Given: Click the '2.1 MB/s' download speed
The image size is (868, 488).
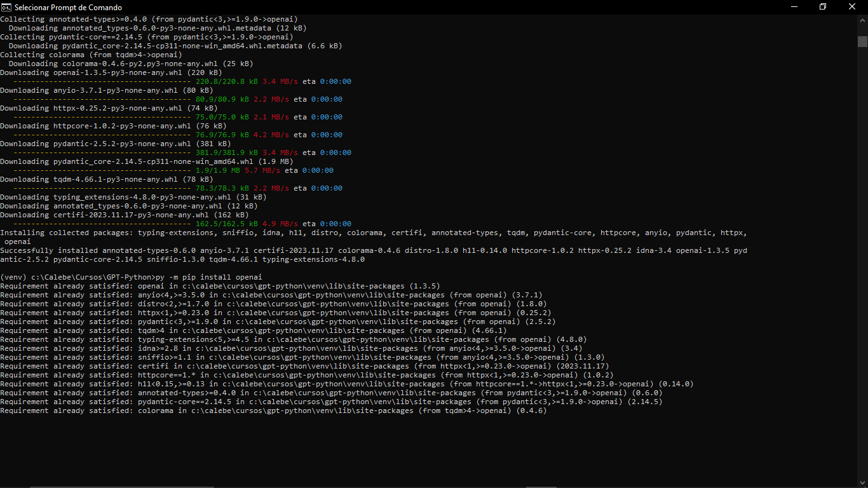Looking at the screenshot, I should (x=271, y=117).
